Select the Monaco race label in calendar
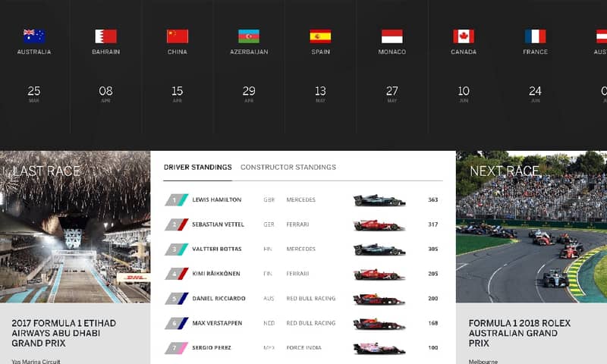 pos(392,52)
